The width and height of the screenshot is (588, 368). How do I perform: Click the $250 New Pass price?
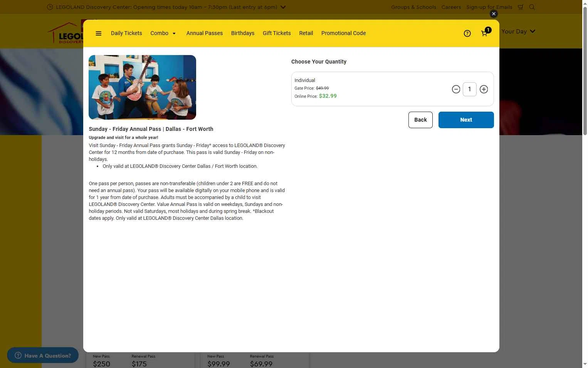coord(101,364)
